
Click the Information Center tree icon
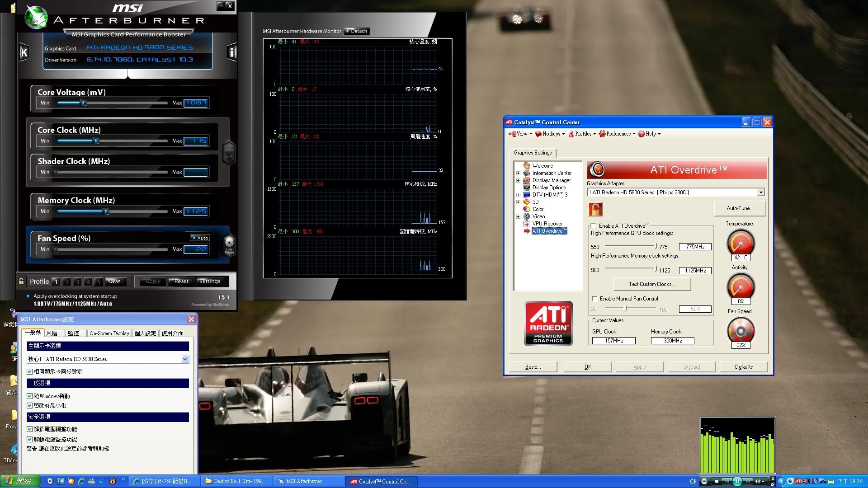(527, 173)
